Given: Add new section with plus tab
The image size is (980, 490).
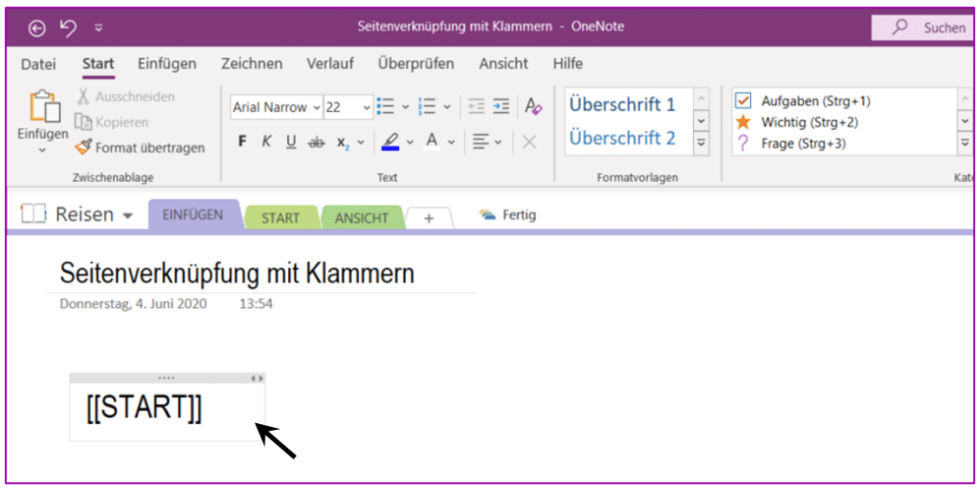Looking at the screenshot, I should [x=429, y=219].
